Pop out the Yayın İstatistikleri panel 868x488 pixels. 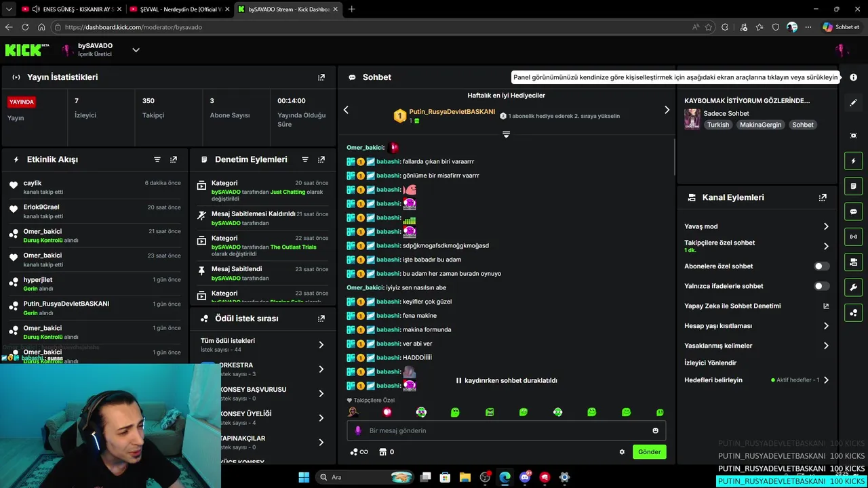[321, 77]
